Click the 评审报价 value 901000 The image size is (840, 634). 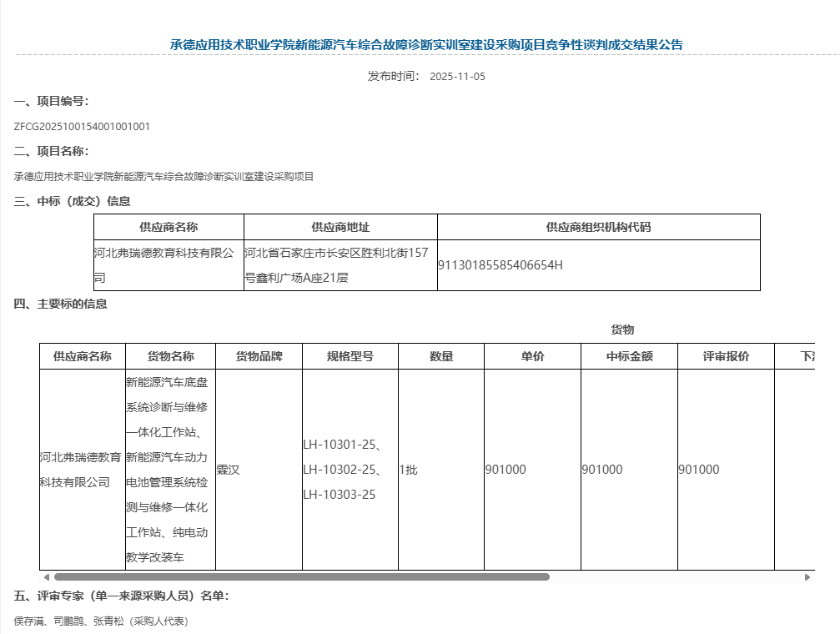point(699,470)
